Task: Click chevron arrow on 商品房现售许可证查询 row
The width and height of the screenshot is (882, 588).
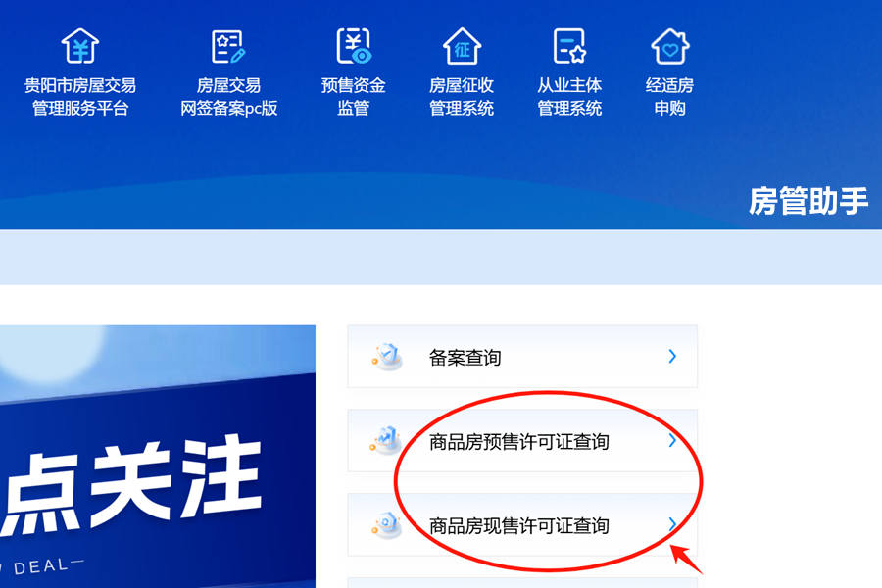Action: [672, 525]
